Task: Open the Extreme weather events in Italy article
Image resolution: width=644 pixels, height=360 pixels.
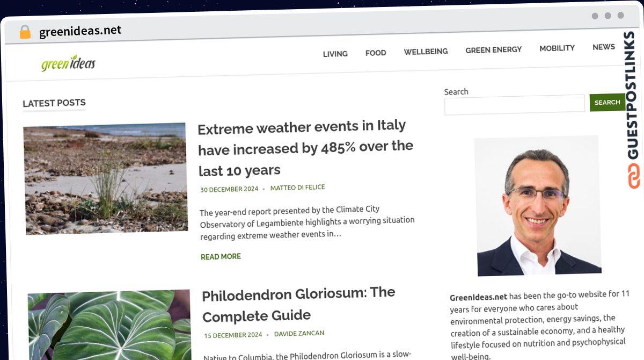Action: (x=305, y=148)
